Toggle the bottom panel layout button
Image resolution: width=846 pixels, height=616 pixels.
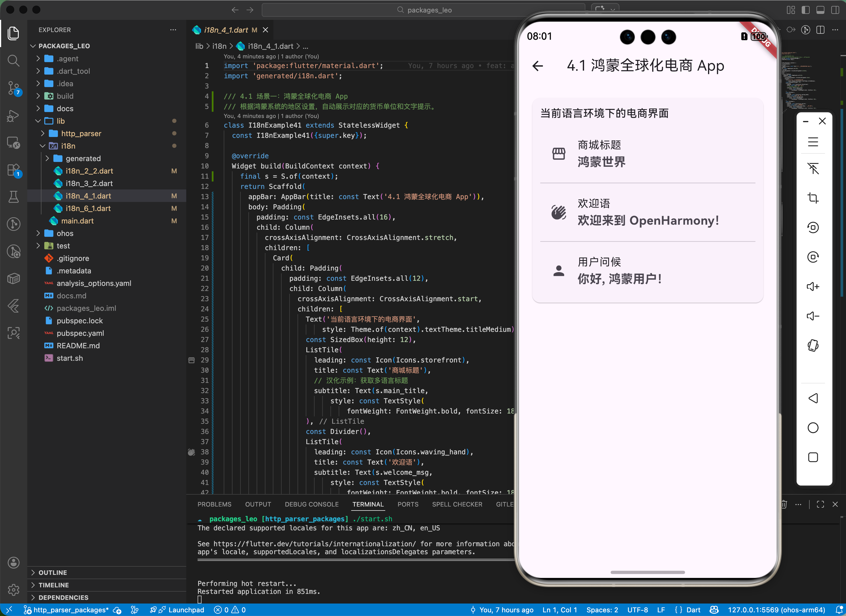[820, 10]
